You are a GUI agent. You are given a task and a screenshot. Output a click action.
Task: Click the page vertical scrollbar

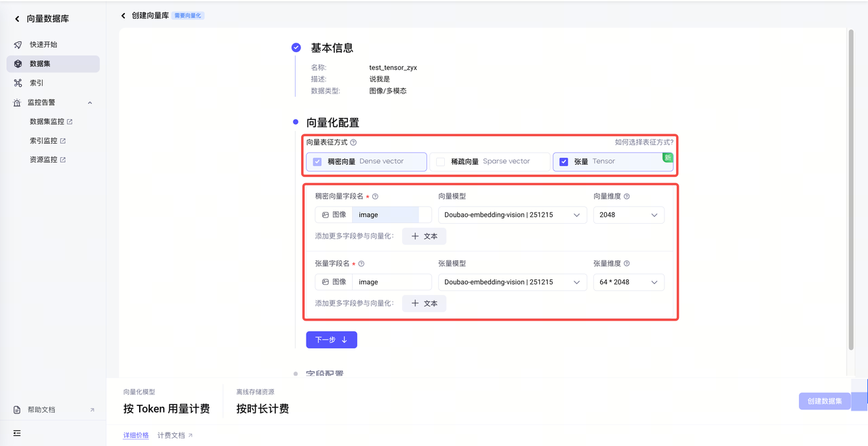tap(851, 190)
